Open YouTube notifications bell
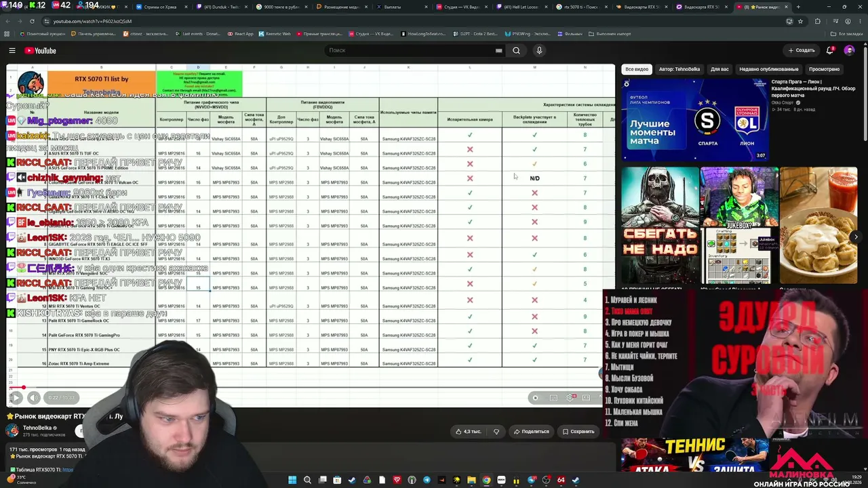The height and width of the screenshot is (488, 868). click(830, 50)
